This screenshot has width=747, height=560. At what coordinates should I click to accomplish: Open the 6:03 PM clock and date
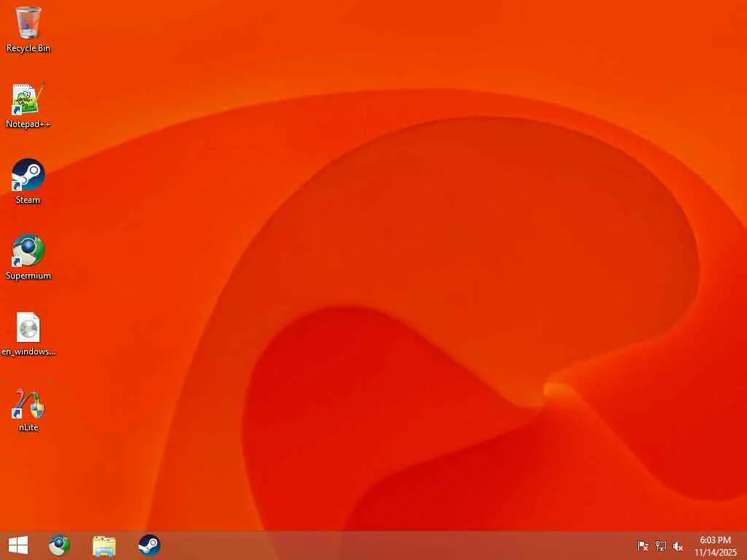[x=716, y=546]
